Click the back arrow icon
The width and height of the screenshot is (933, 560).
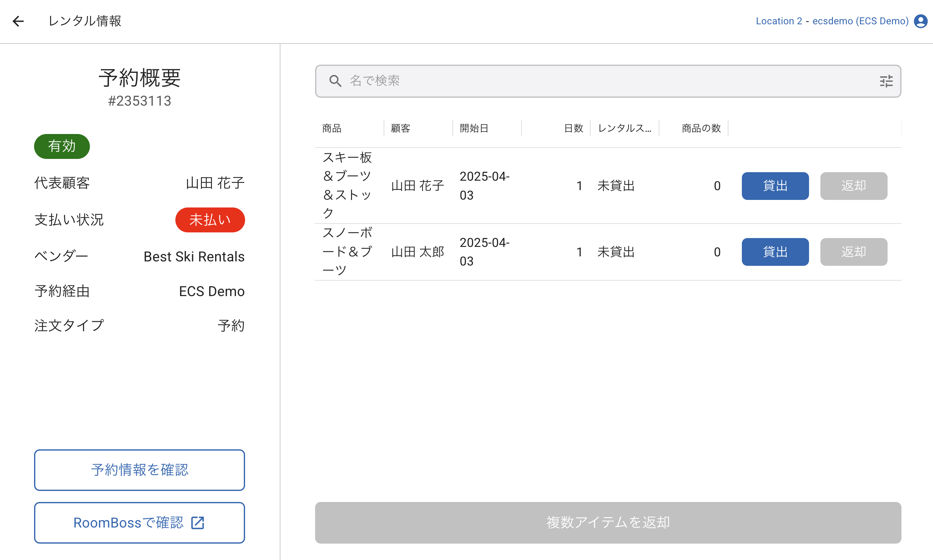pos(18,21)
